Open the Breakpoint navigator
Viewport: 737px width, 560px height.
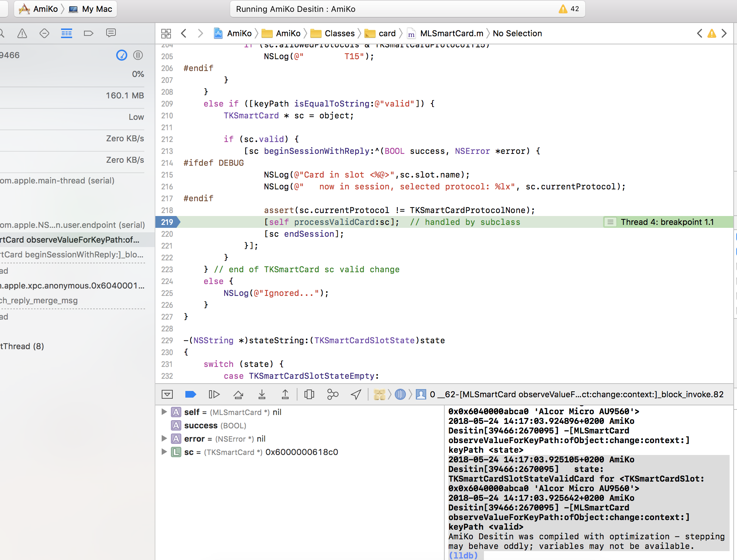[88, 33]
